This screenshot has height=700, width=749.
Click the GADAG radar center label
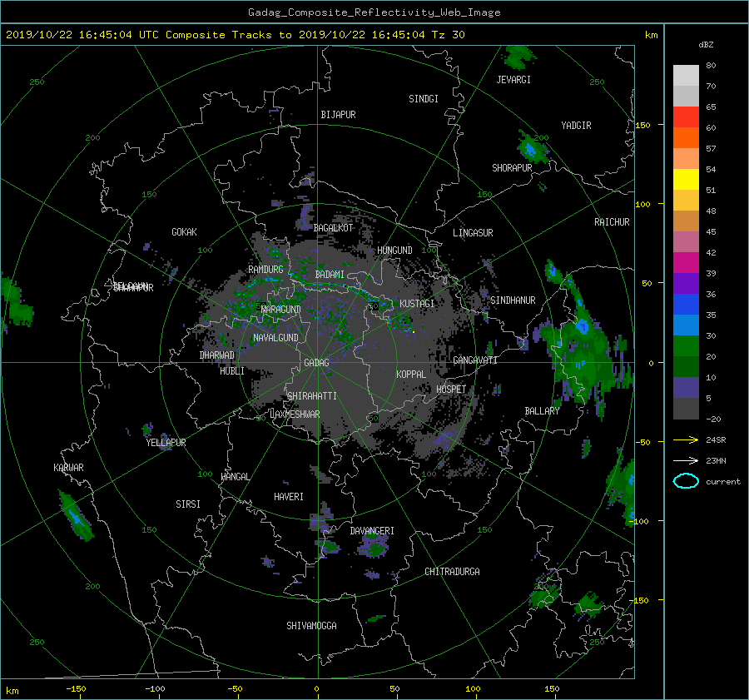(316, 363)
